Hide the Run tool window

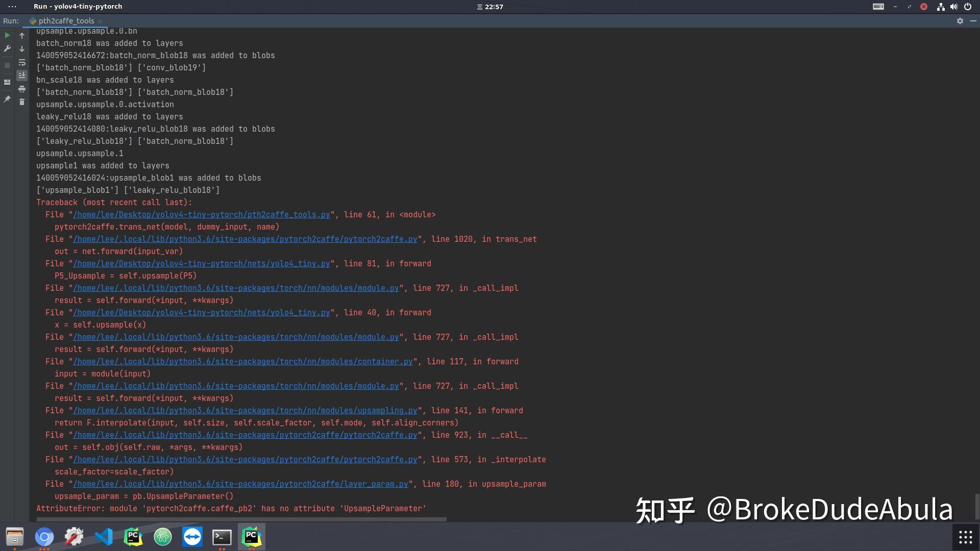[x=973, y=21]
